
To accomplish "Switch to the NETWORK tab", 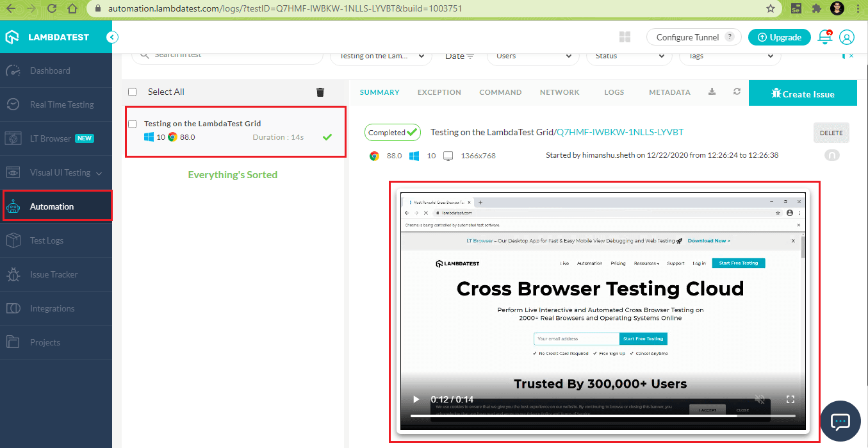I will tap(560, 92).
